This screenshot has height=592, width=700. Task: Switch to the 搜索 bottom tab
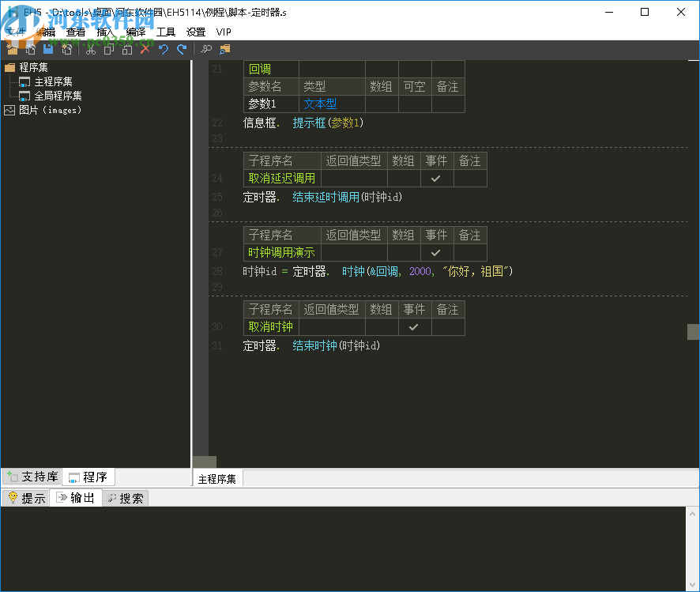126,499
